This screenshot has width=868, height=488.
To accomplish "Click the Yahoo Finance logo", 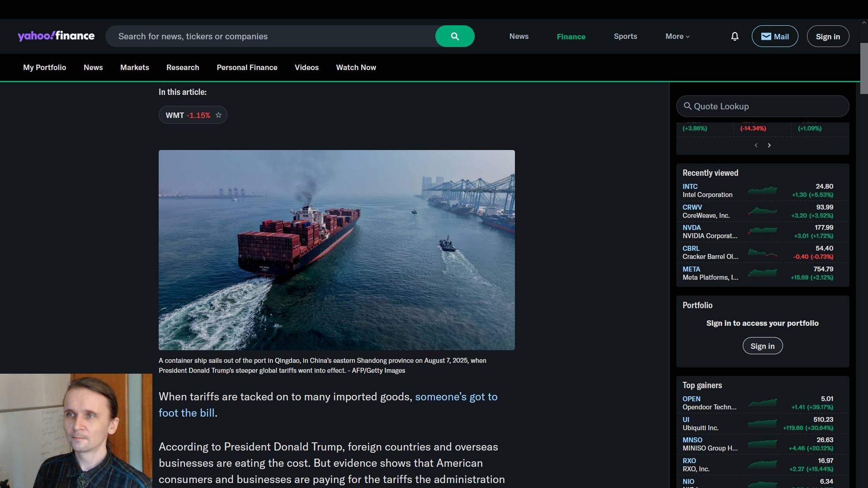I will coord(56,36).
